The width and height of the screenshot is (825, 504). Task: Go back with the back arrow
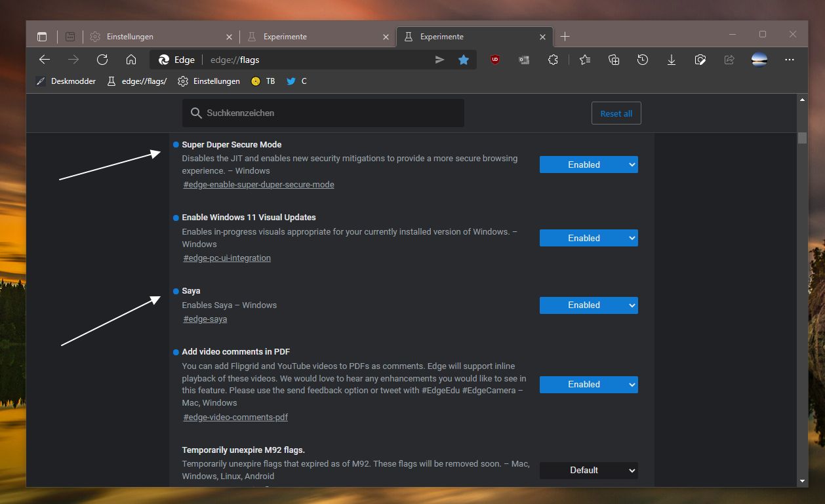(x=45, y=60)
